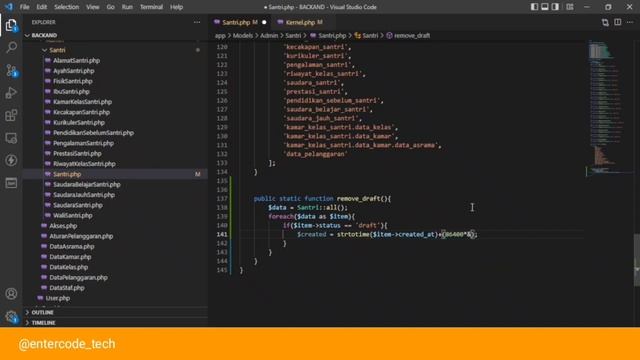Open the Explorer view in activity bar

click(11, 25)
